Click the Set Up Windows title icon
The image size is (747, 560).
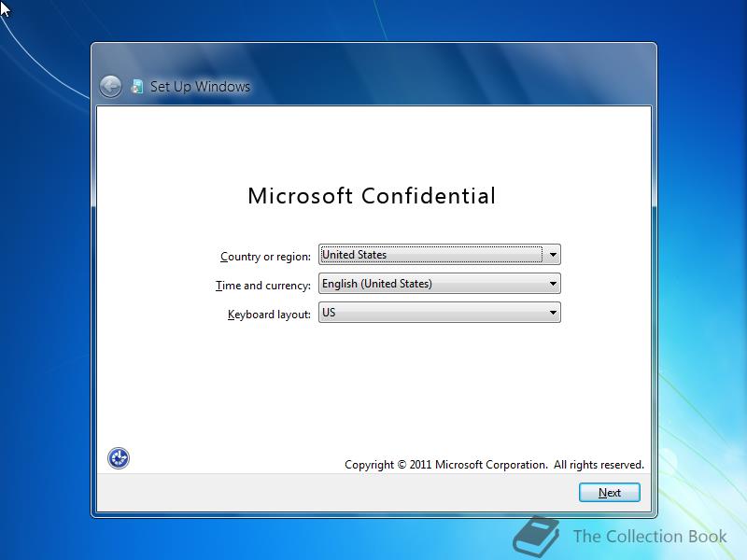[x=137, y=87]
